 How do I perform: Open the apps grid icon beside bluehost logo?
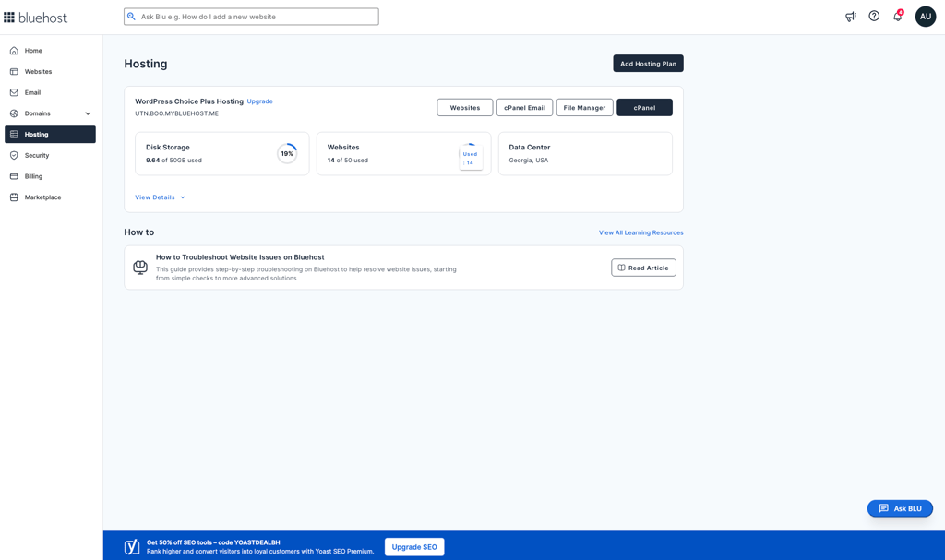tap(9, 18)
